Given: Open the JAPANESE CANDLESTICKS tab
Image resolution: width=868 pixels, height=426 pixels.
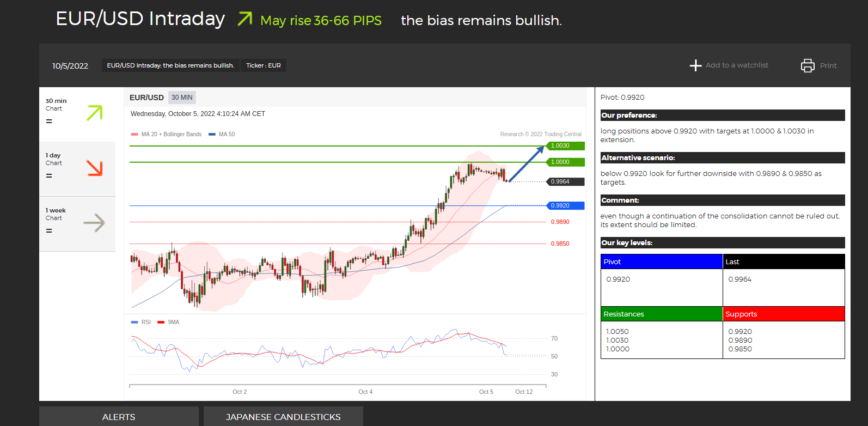Looking at the screenshot, I should (283, 417).
